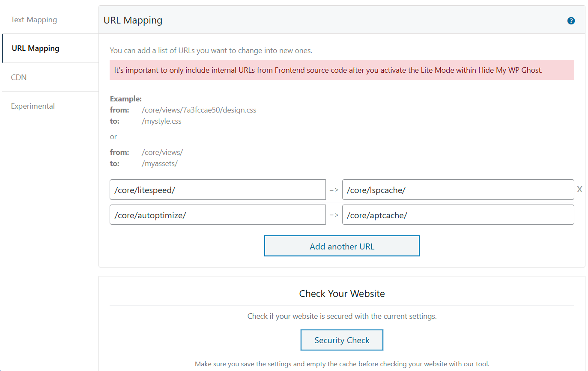Focus the /core/aptcache/ destination field
The width and height of the screenshot is (588, 371).
[x=458, y=215]
